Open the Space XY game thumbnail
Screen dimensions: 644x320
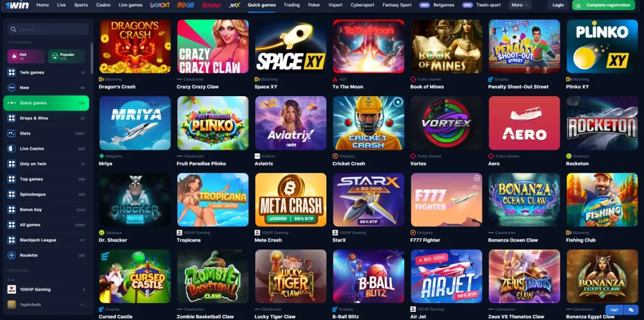pos(291,47)
